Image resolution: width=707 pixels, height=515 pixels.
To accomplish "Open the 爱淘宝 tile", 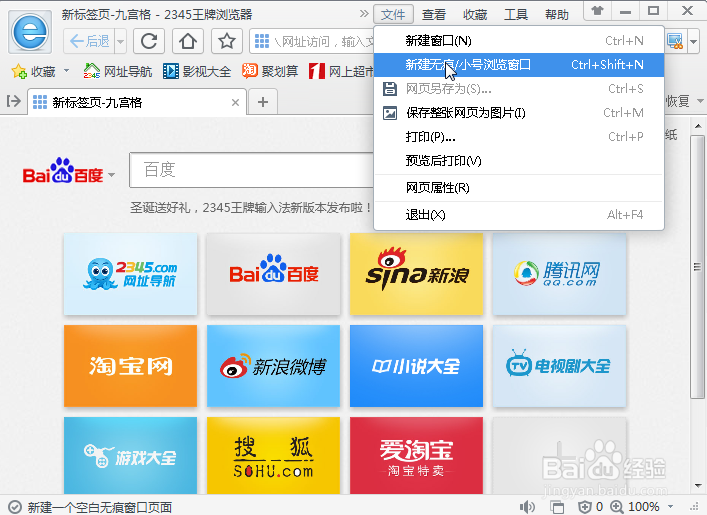I will tap(416, 455).
